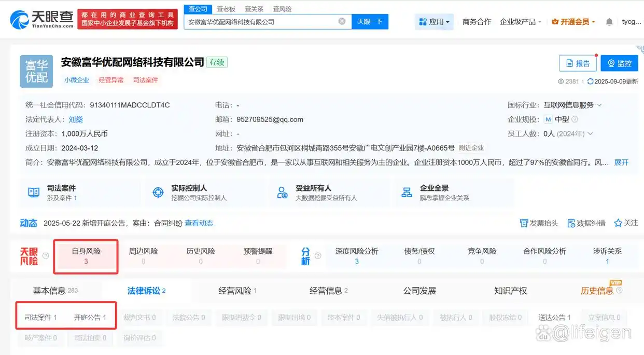Viewport: 644px width, 355px height.
Task: Open the 企业全景 enterprise panorama icon
Action: [x=407, y=192]
